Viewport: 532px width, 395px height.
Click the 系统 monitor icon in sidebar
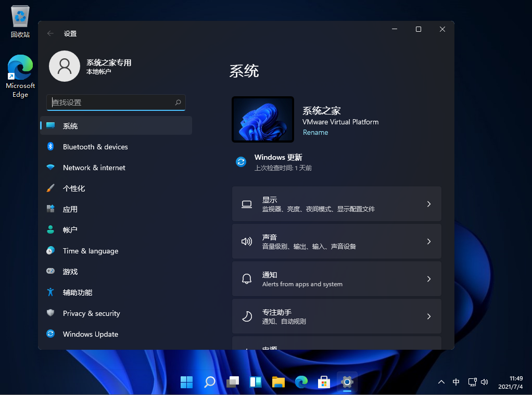pyautogui.click(x=50, y=125)
